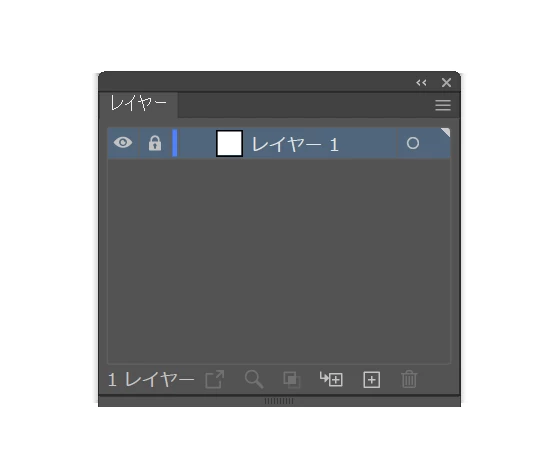Viewport: 536px width, 460px height.
Task: Open the Layers panel hamburger menu
Action: point(443,105)
